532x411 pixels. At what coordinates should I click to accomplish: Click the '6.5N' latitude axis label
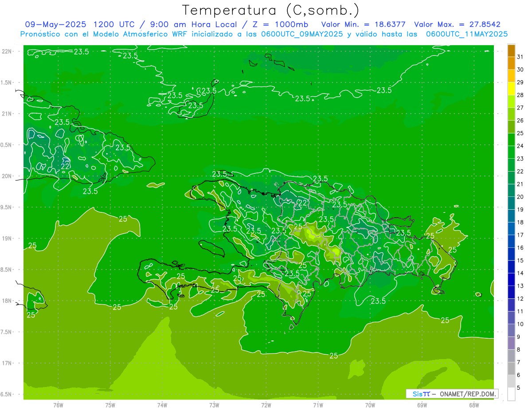coord(7,395)
